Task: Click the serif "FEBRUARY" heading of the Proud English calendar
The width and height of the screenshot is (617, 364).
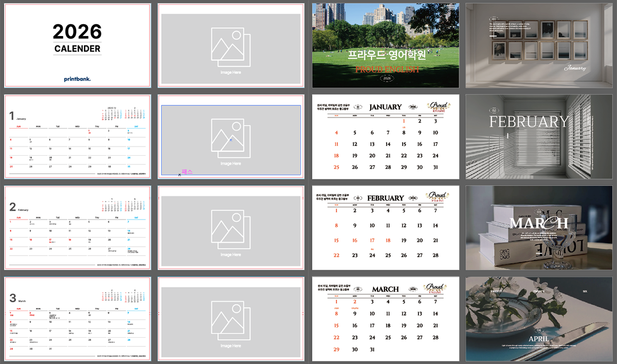Action: pyautogui.click(x=385, y=198)
